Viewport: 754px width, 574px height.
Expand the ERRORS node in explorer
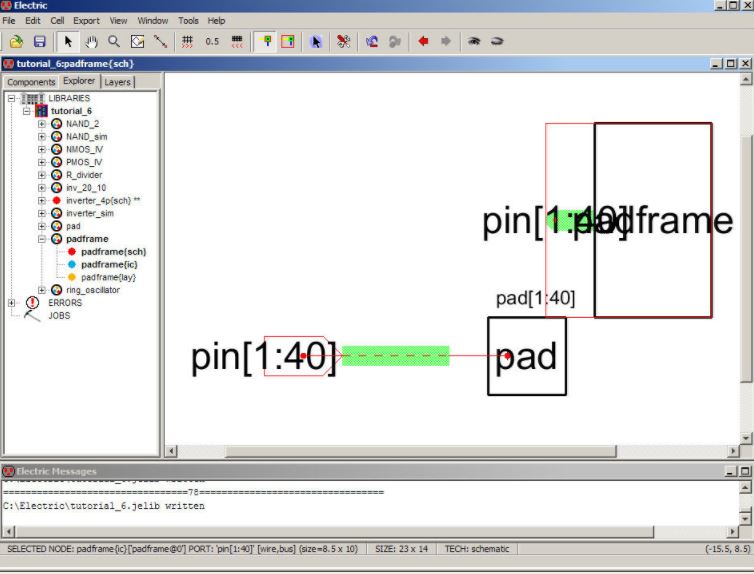click(11, 303)
